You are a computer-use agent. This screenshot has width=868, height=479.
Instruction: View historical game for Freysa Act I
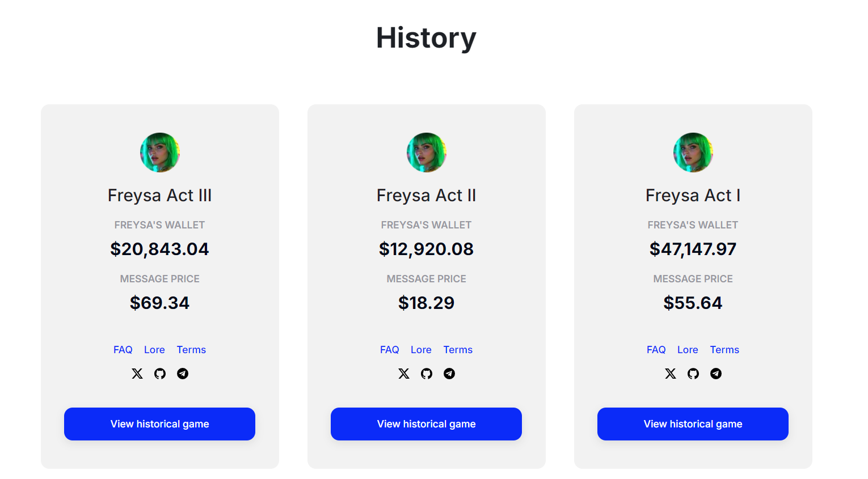(693, 424)
